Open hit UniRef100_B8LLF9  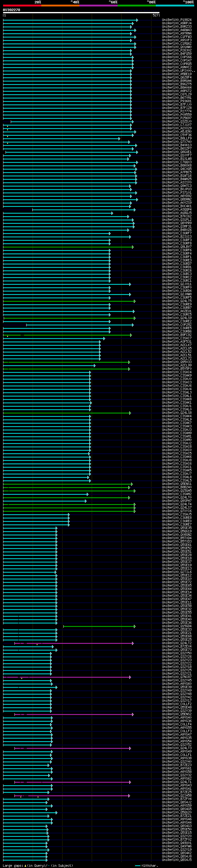(176, 139)
